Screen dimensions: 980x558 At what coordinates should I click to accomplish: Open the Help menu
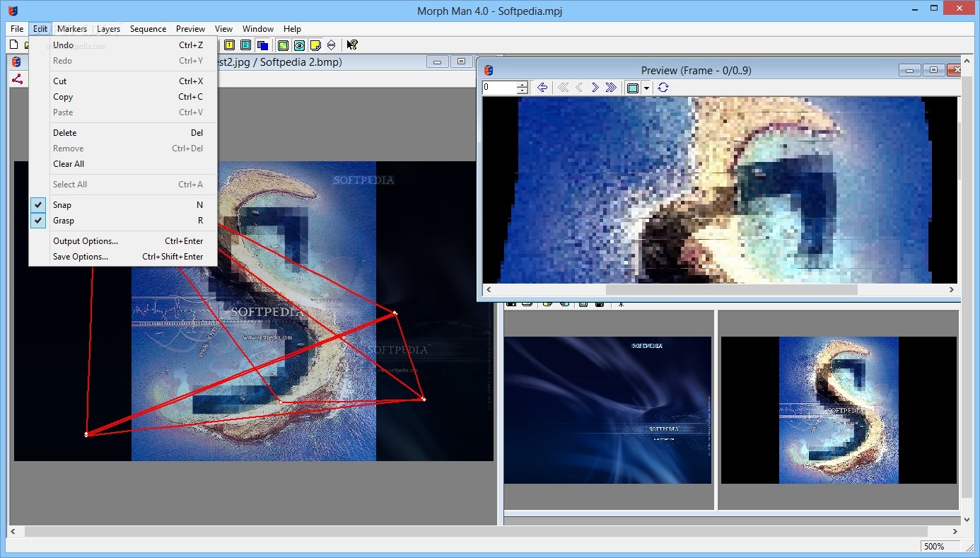[292, 29]
